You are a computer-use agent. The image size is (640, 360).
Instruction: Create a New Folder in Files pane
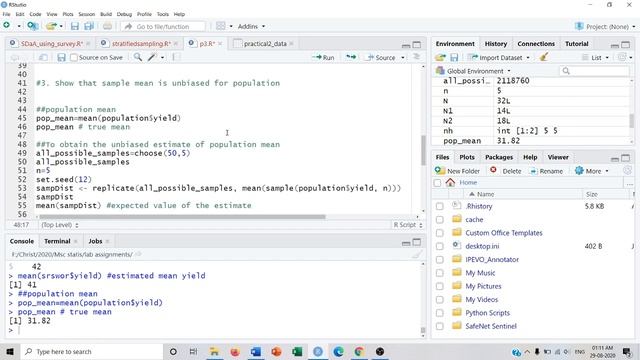[x=457, y=171]
